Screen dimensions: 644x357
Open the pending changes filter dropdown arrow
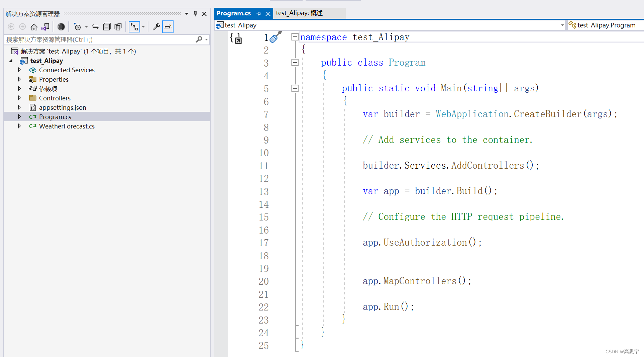pyautogui.click(x=86, y=27)
